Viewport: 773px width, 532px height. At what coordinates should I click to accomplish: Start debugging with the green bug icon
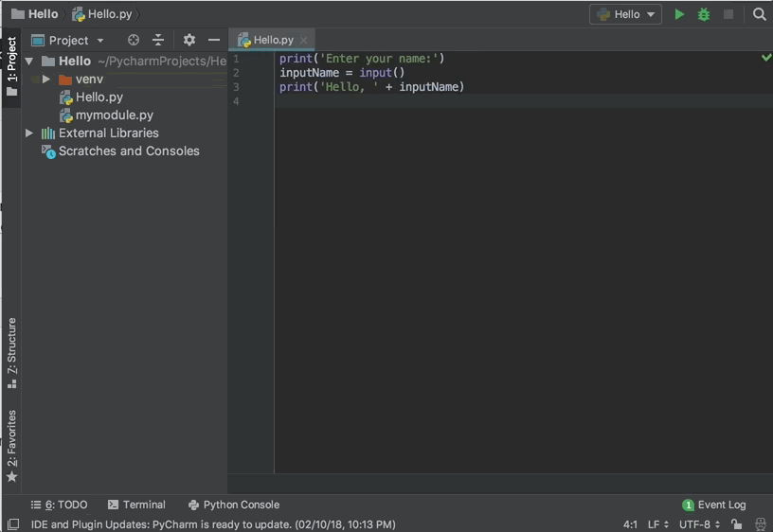pos(704,14)
